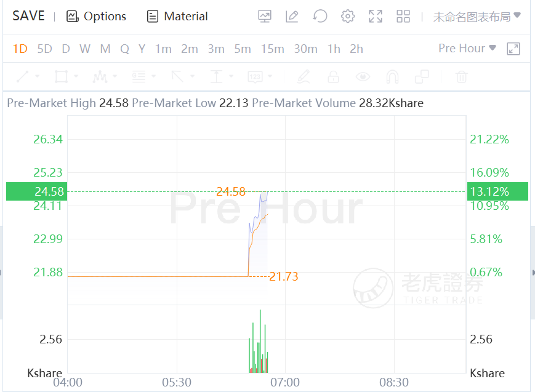Click the edit note pencil icon

292,17
